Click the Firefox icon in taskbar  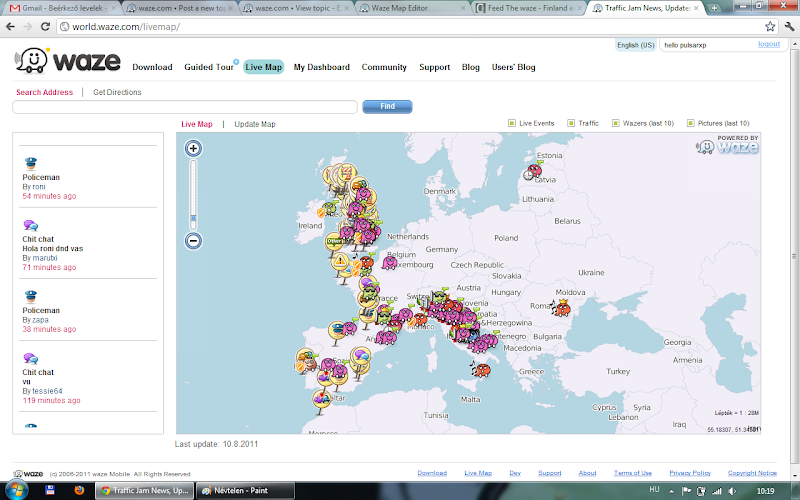click(x=79, y=490)
